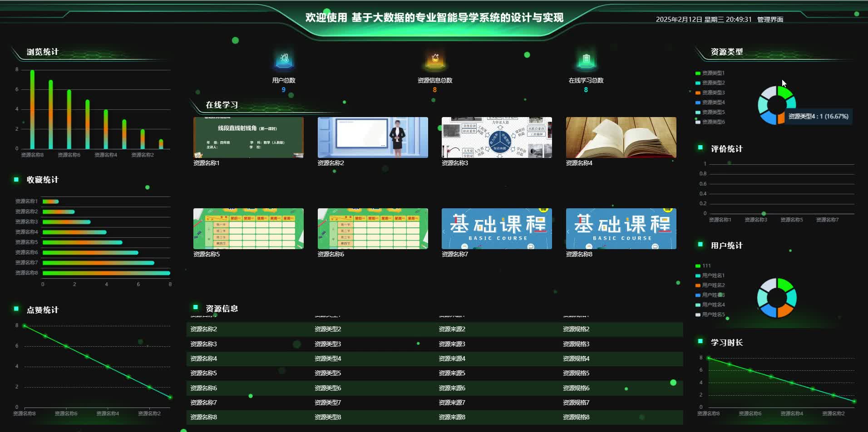The image size is (868, 432).
Task: Click the 资源规格7 table cell
Action: click(x=576, y=403)
